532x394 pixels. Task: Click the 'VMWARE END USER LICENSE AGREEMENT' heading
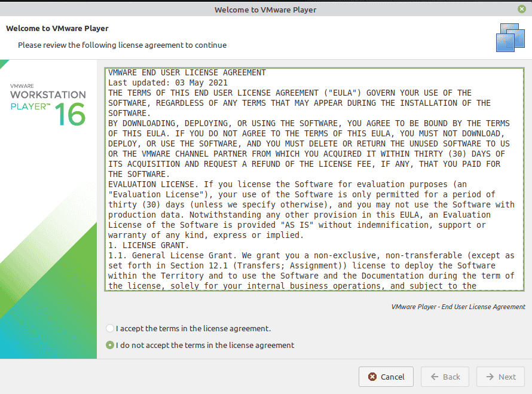coord(187,72)
